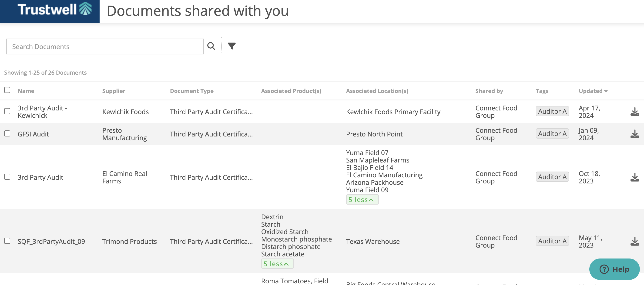Click document type of GFSI Audit row
This screenshot has width=644, height=285.
pyautogui.click(x=211, y=134)
